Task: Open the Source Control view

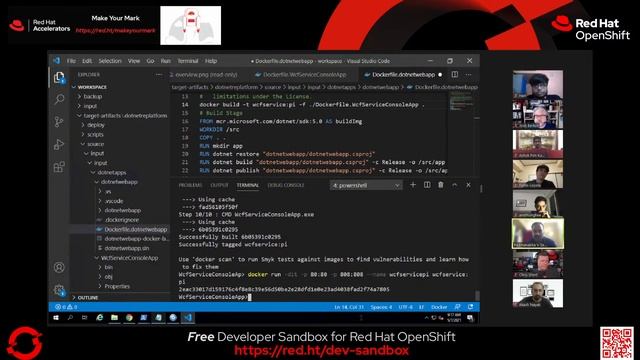Action: coord(59,122)
